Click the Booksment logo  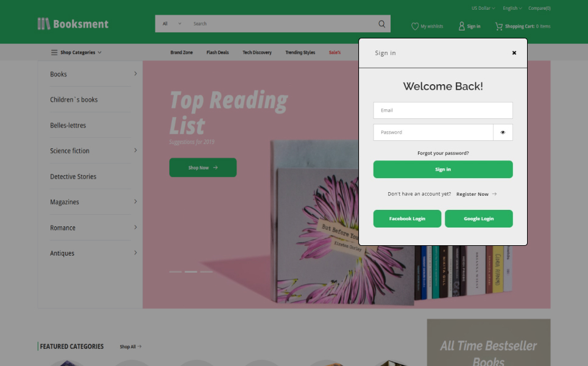pos(73,24)
